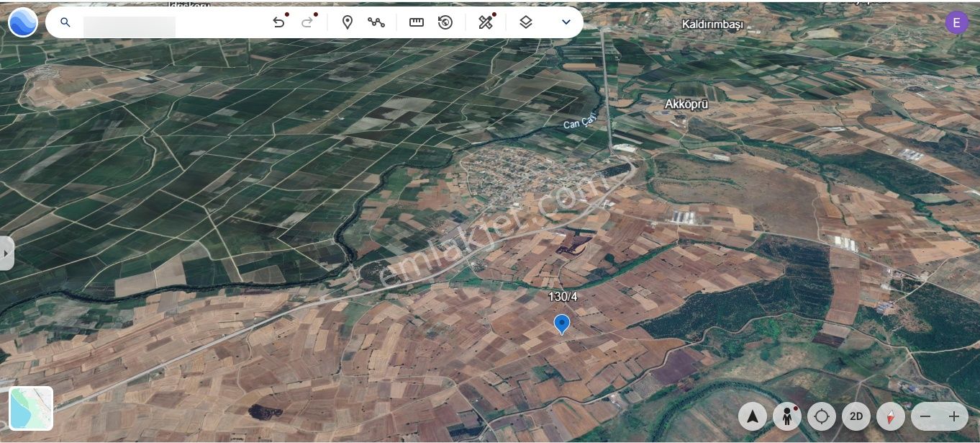
Task: Open the overview minimap thumbnail
Action: point(31,408)
